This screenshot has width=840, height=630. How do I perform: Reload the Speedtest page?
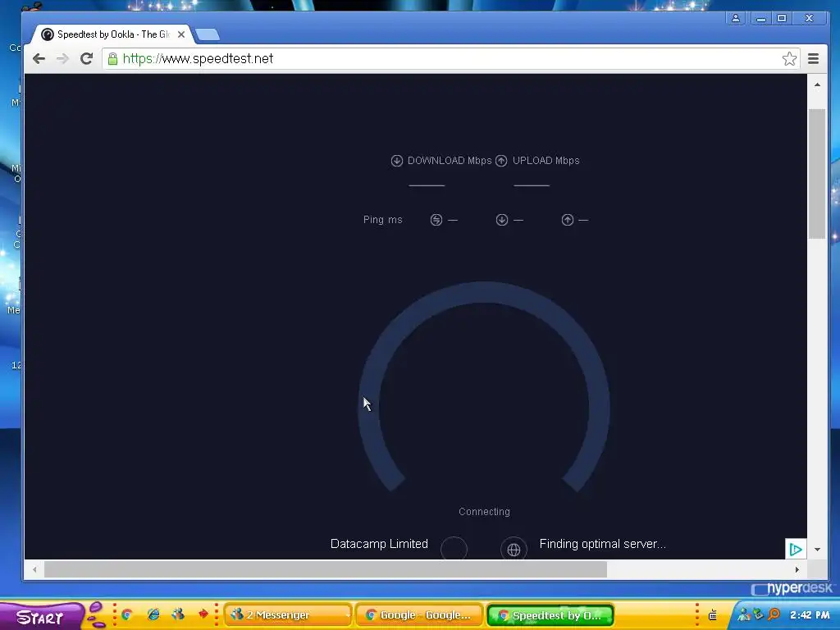86,58
